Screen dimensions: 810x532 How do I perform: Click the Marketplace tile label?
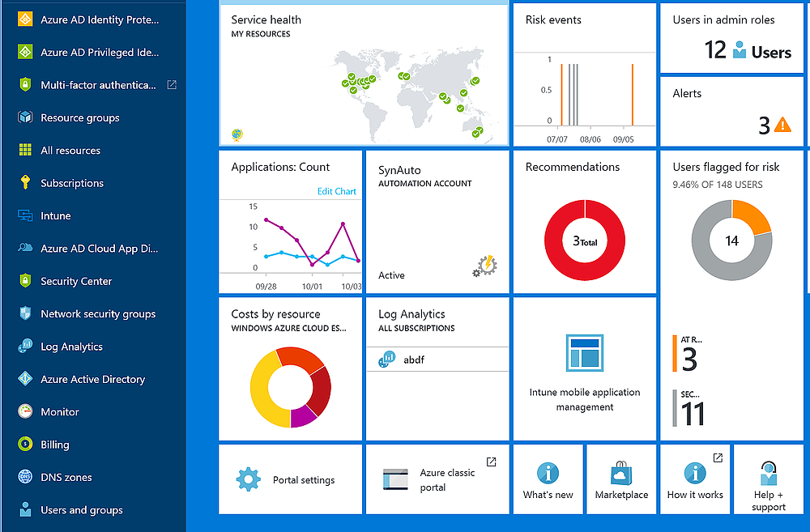coord(621,494)
